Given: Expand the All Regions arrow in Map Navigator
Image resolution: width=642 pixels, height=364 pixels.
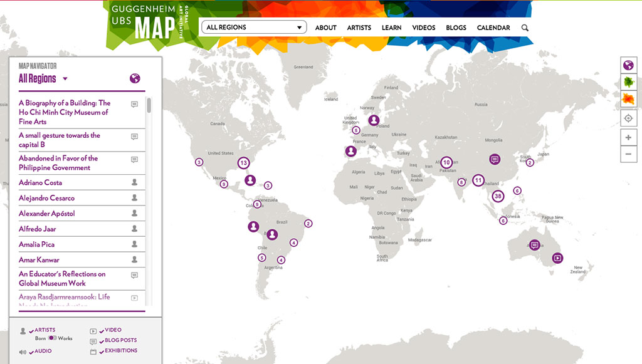Looking at the screenshot, I should tap(65, 78).
